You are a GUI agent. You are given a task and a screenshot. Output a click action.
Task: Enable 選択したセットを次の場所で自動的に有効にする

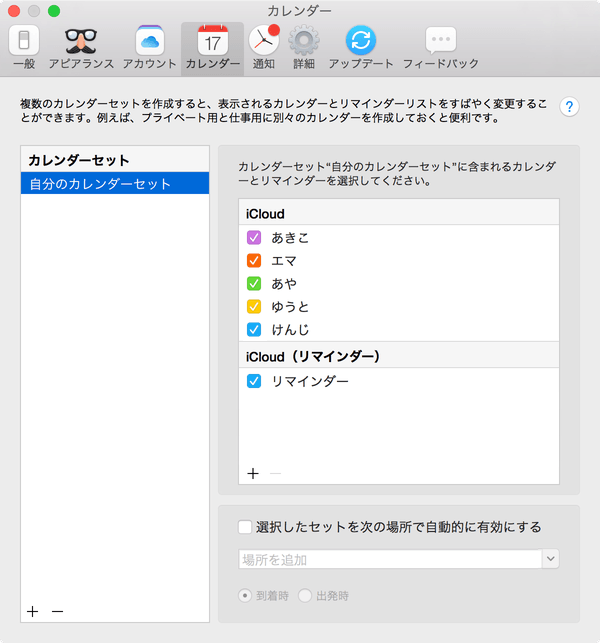245,527
